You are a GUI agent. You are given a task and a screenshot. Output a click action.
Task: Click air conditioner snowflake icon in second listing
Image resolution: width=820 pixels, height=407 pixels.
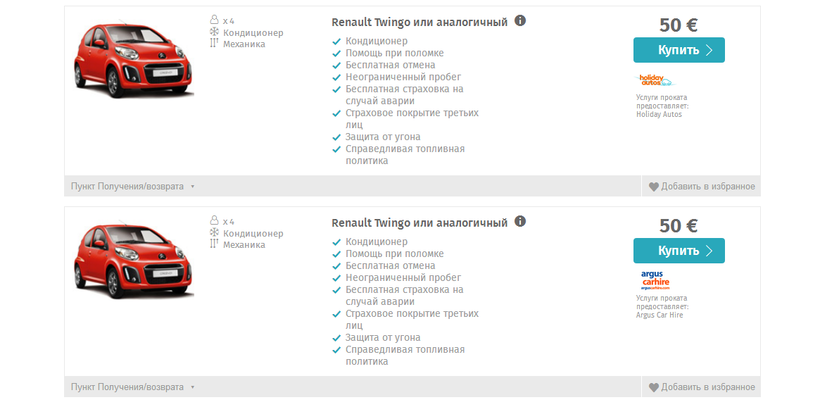(x=214, y=232)
